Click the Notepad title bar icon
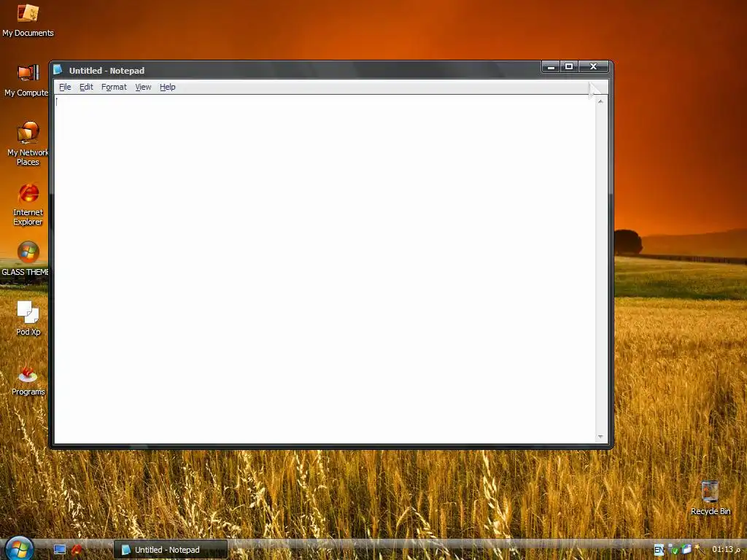The width and height of the screenshot is (747, 560). point(58,70)
